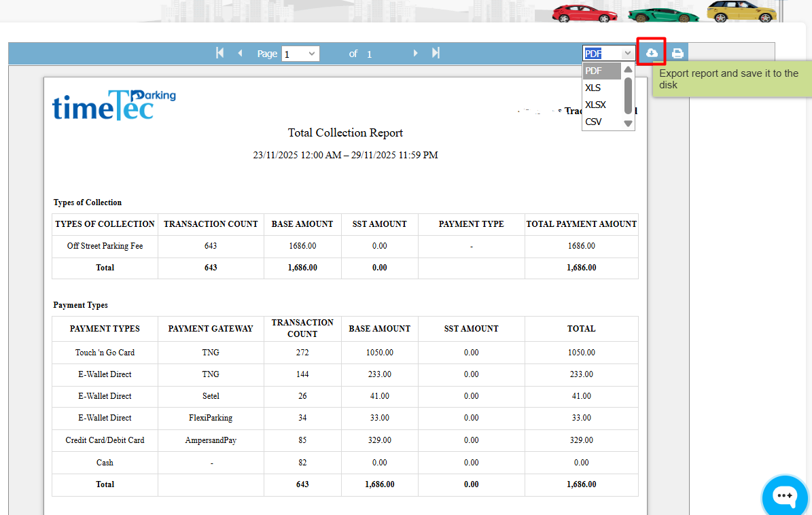Screen dimensions: 812x515
Task: Go to the first report page
Action: tap(219, 53)
